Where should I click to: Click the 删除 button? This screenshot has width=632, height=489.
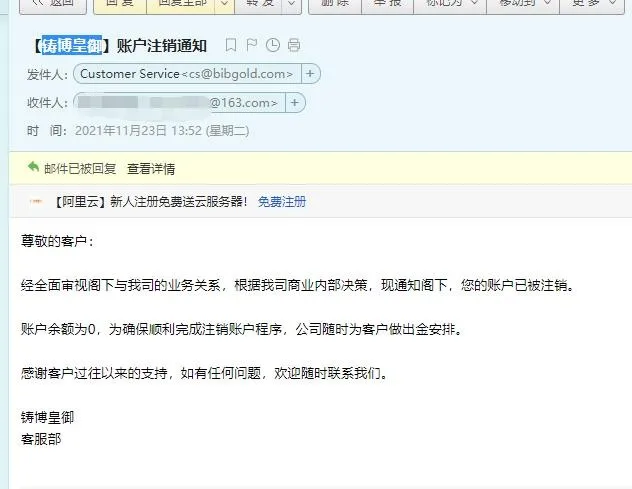point(335,4)
